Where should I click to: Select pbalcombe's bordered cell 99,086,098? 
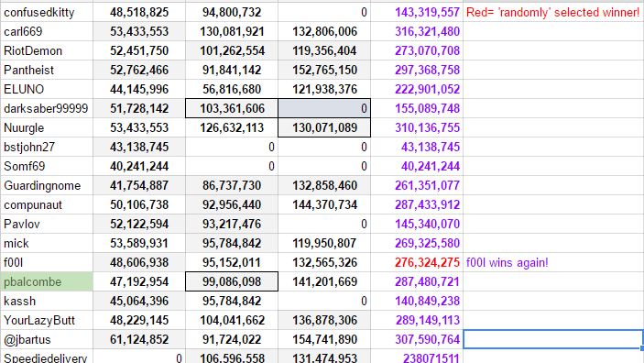(232, 282)
